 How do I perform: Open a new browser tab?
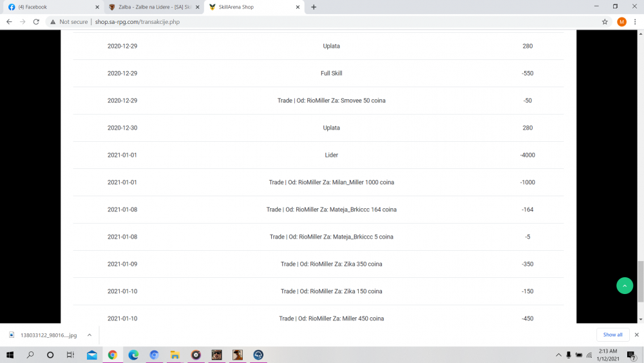pos(314,7)
